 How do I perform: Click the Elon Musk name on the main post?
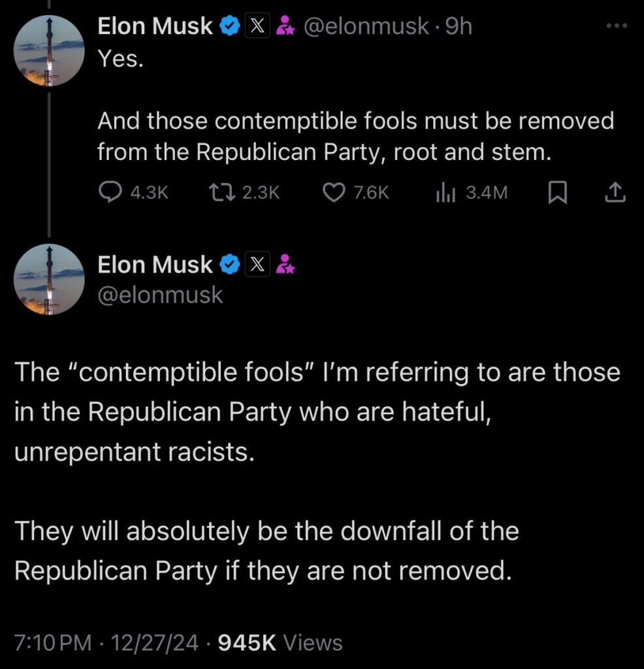(x=155, y=265)
